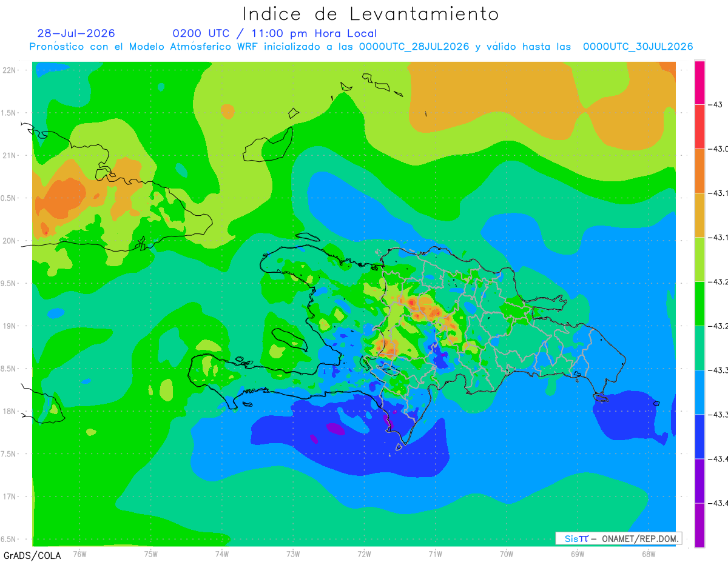728x562 pixels.
Task: Pick the violet colorbar swatch above the bottom
Action: (x=699, y=480)
